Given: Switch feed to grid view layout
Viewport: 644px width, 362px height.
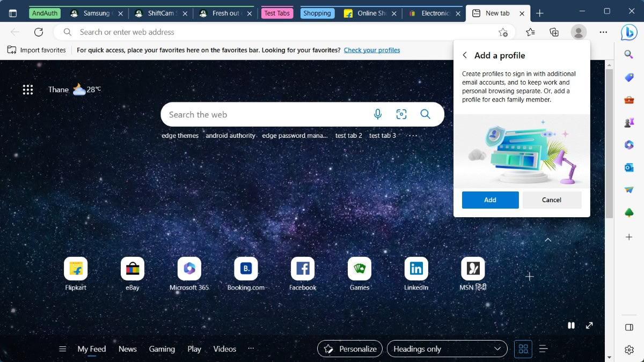Looking at the screenshot, I should point(523,349).
